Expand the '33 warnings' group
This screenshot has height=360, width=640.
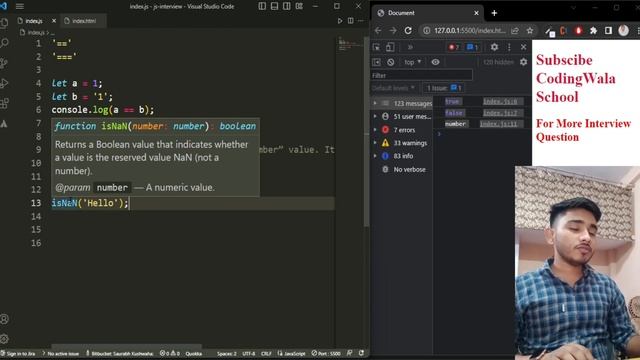[x=375, y=143]
